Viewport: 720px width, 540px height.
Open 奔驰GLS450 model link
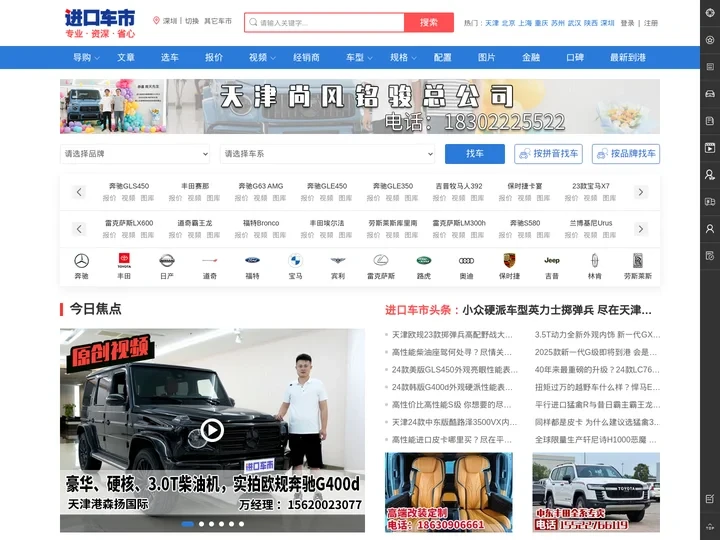(x=129, y=186)
